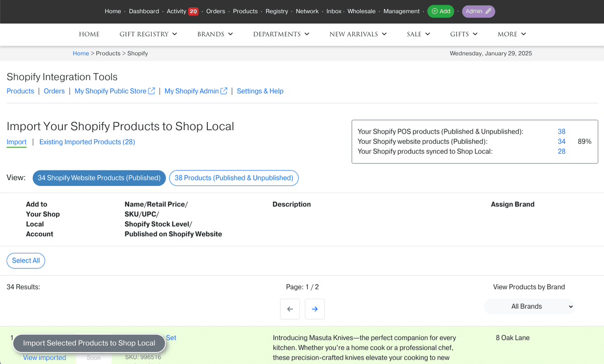Open Activity in admin bar
Viewport: 604px width, 364px height.
(176, 11)
